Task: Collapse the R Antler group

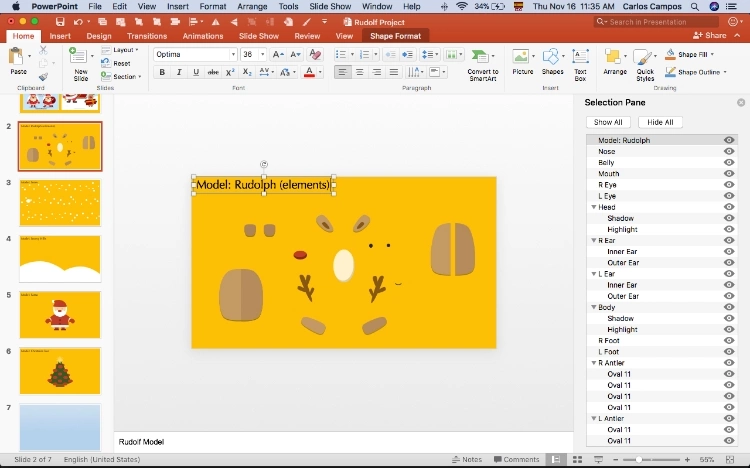Action: click(x=594, y=363)
